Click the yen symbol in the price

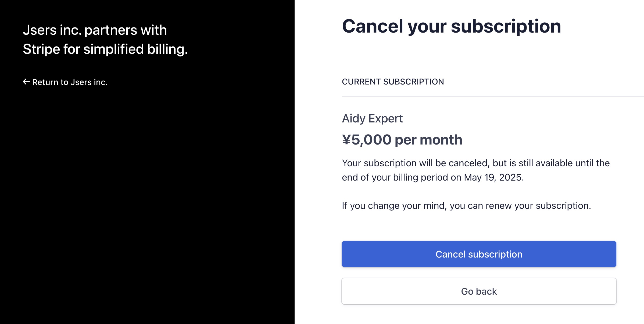[x=346, y=140]
